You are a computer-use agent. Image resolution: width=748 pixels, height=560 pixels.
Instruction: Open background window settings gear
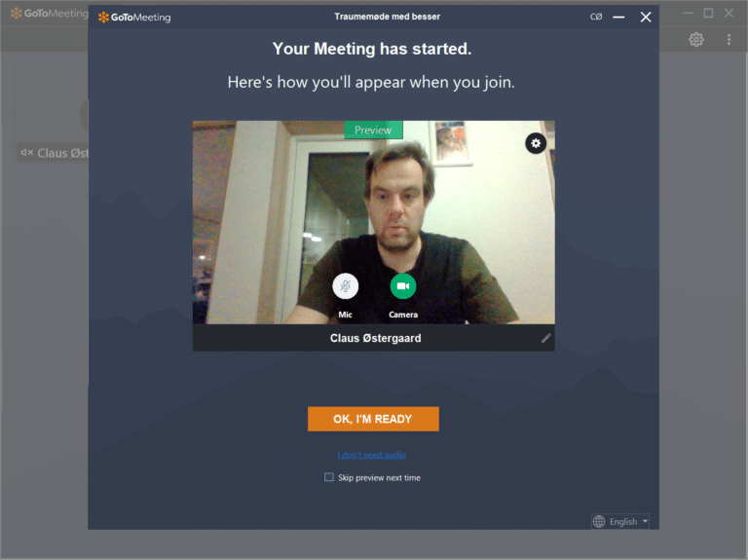pyautogui.click(x=696, y=40)
